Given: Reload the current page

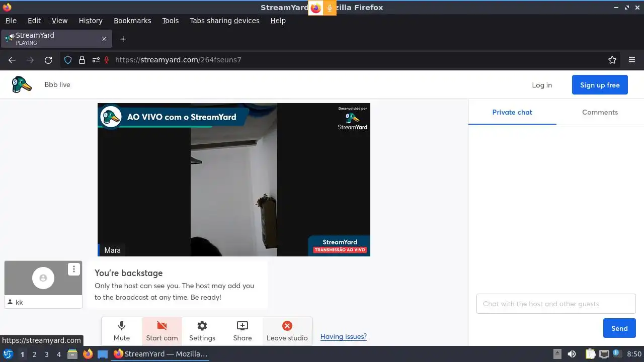Looking at the screenshot, I should 48,60.
